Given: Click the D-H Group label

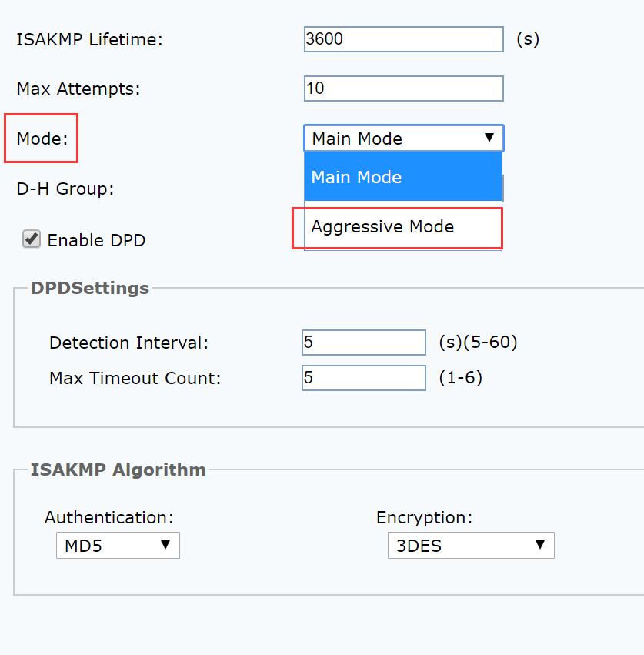Looking at the screenshot, I should pos(65,189).
